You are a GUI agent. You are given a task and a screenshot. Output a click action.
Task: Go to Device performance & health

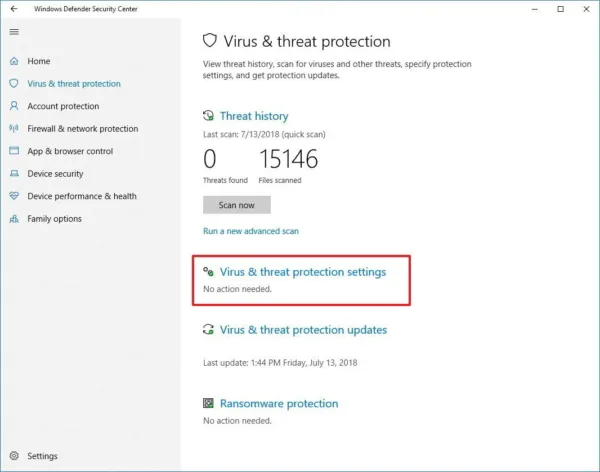pos(82,196)
